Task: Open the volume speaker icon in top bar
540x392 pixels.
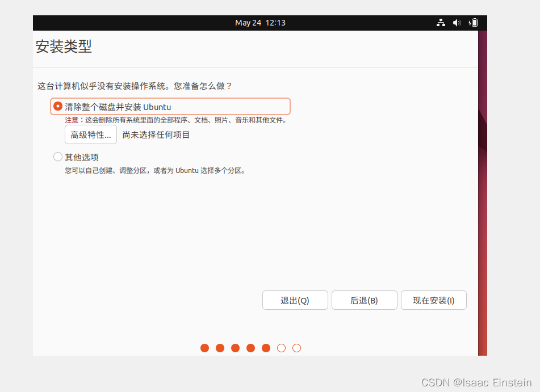Action: click(457, 23)
